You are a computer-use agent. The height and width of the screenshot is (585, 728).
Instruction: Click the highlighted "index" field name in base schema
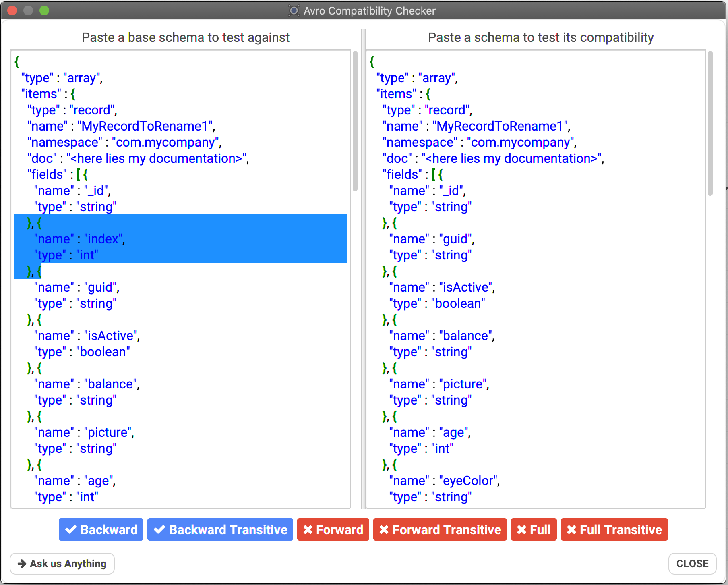[x=103, y=239]
